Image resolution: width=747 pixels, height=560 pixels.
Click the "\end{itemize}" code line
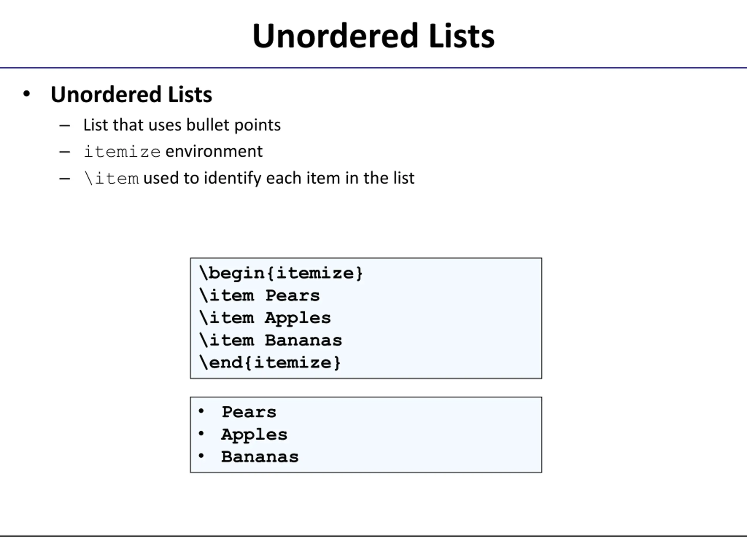[x=270, y=363]
